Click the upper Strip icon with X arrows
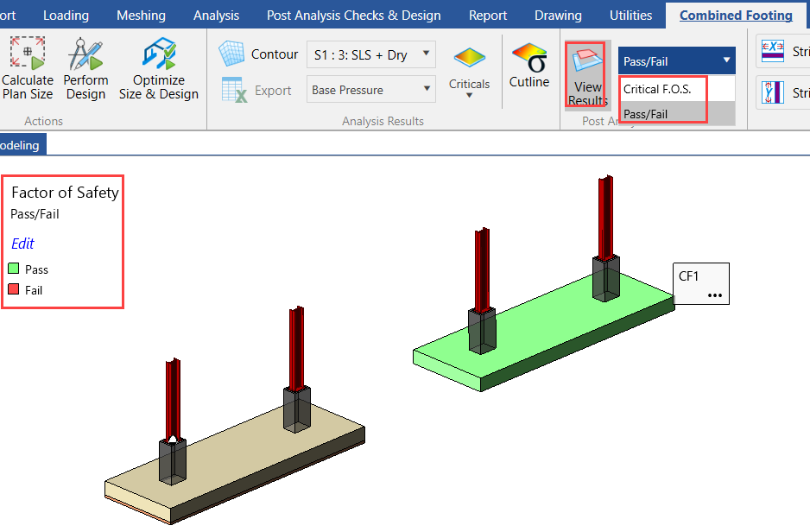 tap(773, 51)
